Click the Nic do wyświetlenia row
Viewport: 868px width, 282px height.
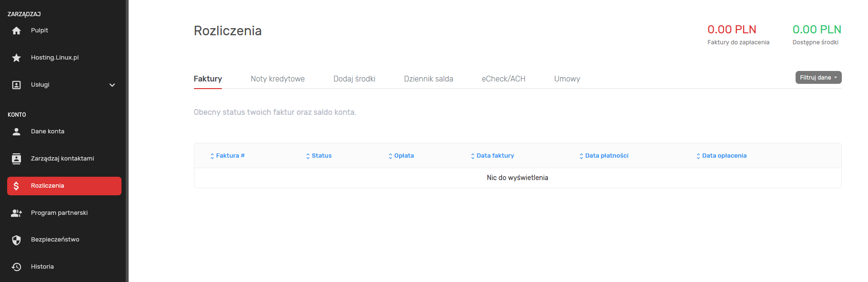point(518,178)
